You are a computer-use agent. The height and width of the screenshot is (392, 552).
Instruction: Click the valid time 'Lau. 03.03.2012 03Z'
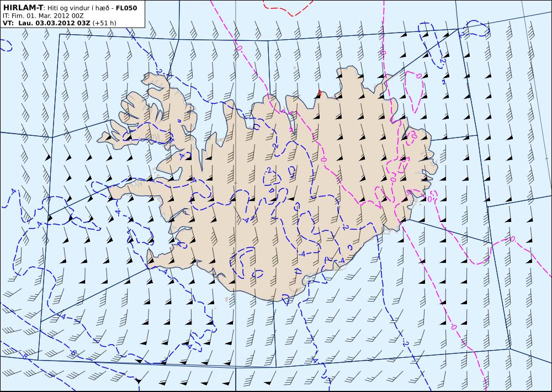[54, 23]
